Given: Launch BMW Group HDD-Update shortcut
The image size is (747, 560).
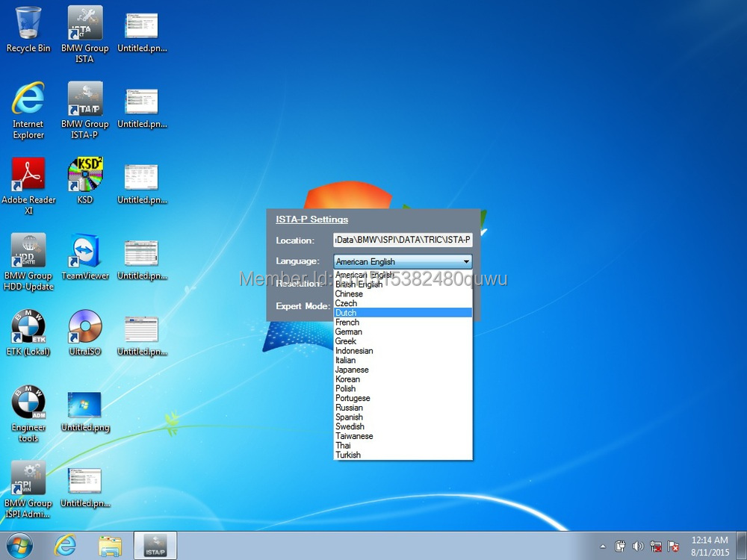Looking at the screenshot, I should pos(28,252).
